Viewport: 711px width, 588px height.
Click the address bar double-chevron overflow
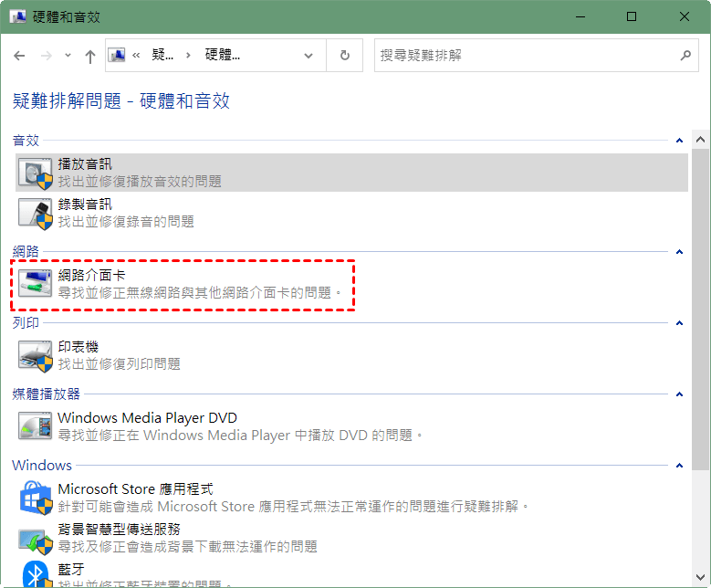click(136, 56)
